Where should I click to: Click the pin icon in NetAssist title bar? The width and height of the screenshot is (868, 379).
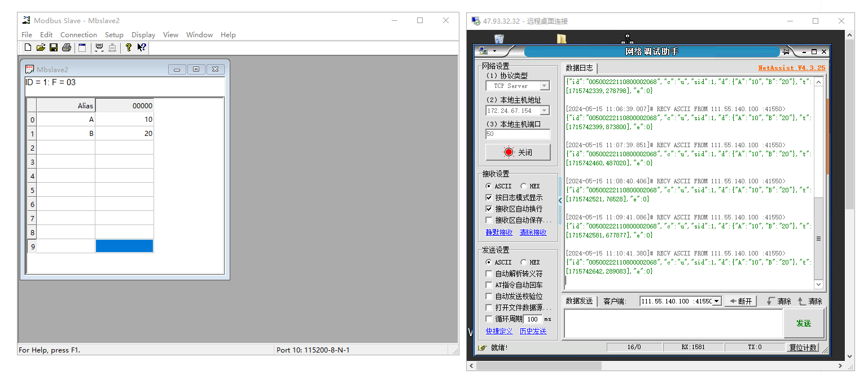pyautogui.click(x=786, y=52)
